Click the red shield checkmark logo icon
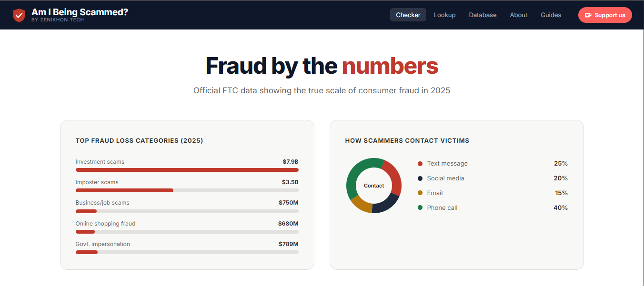This screenshot has width=644, height=286. tap(19, 15)
